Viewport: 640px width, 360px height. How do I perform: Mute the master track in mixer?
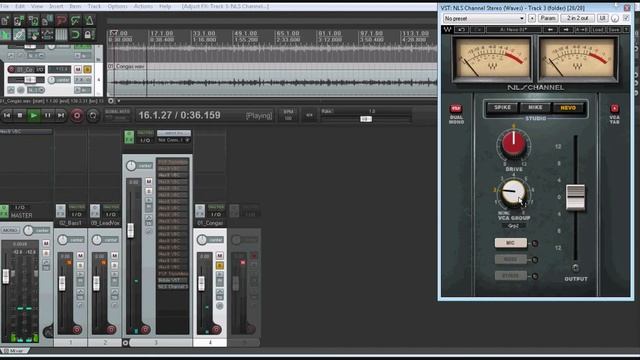[46, 243]
